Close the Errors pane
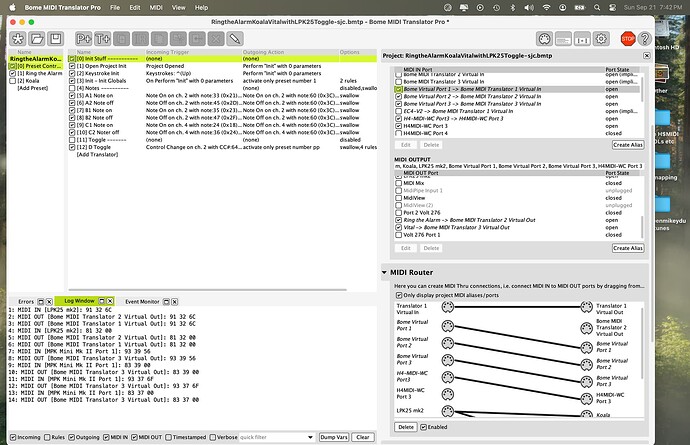The image size is (690, 445). point(49,302)
